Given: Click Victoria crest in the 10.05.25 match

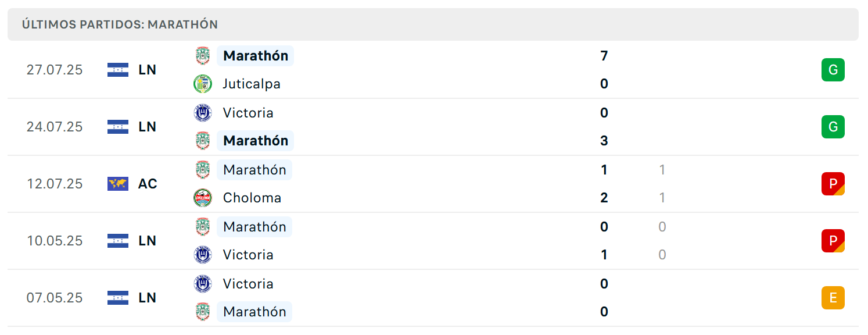Looking at the screenshot, I should (x=203, y=255).
